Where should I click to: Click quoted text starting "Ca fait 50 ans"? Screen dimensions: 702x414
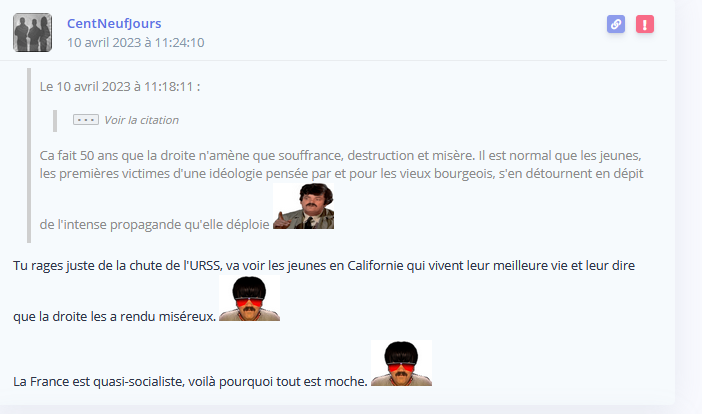341,155
